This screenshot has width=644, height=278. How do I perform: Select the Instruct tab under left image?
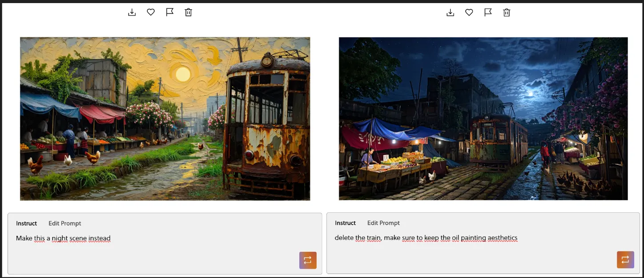[x=27, y=223]
